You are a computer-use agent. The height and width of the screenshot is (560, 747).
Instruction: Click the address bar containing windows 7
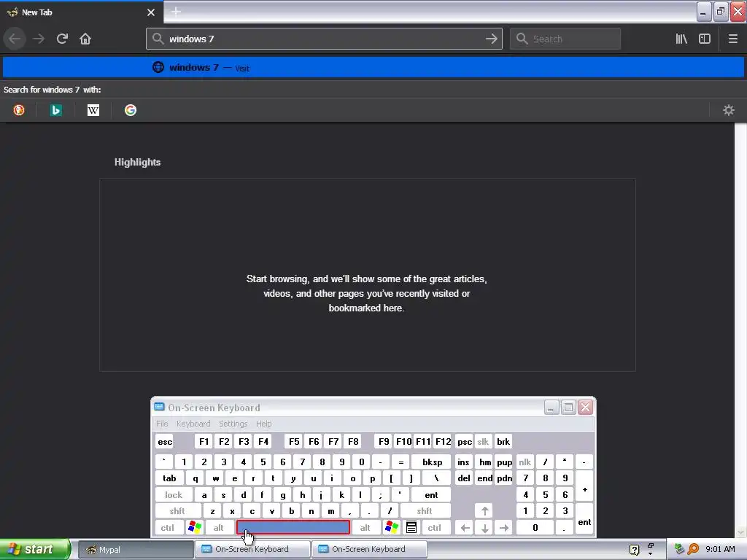tap(324, 39)
